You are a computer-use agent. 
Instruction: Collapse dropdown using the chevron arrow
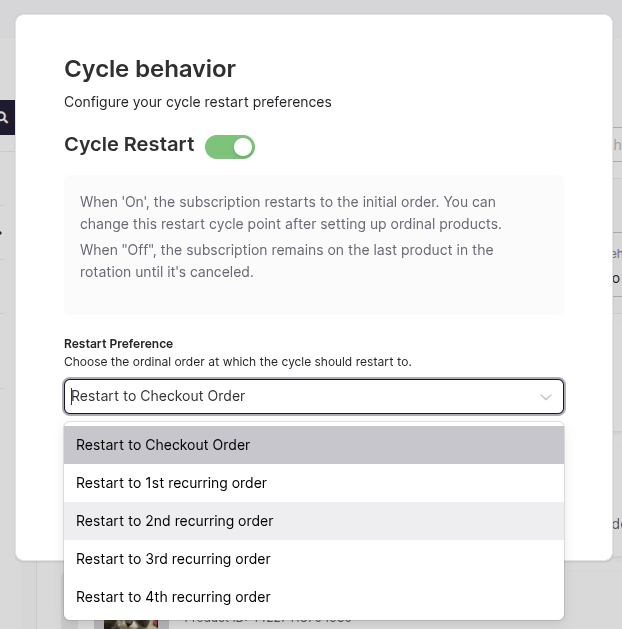click(546, 397)
